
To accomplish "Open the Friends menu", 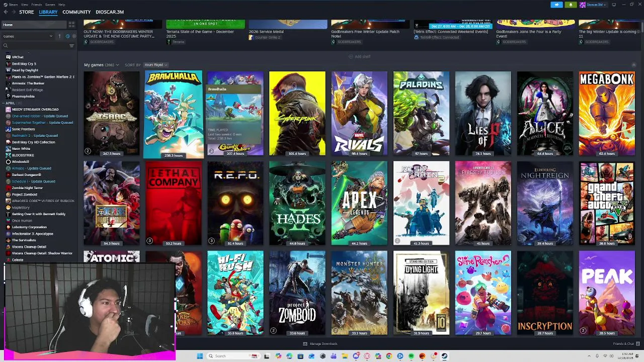I will [37, 5].
